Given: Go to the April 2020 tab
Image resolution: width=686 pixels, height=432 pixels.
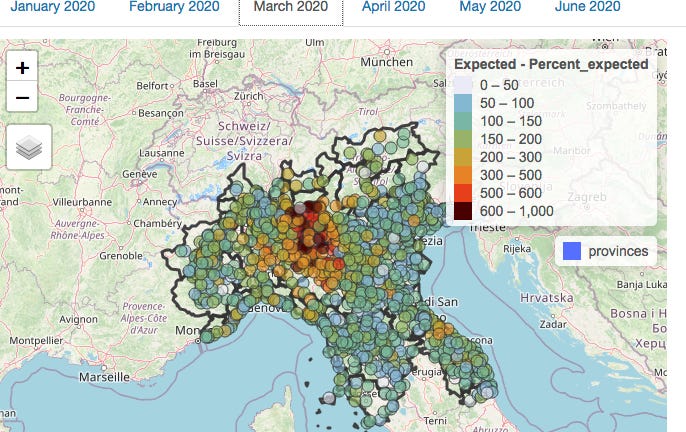Looking at the screenshot, I should click(393, 7).
